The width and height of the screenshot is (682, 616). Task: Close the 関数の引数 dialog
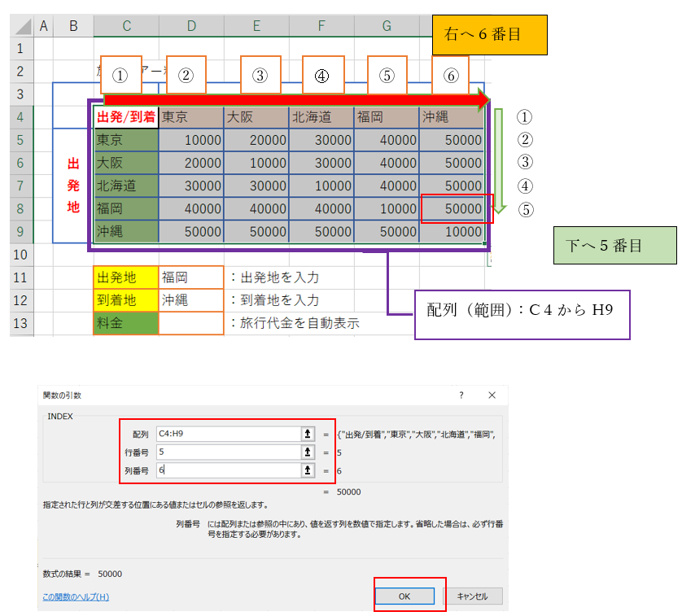(492, 395)
